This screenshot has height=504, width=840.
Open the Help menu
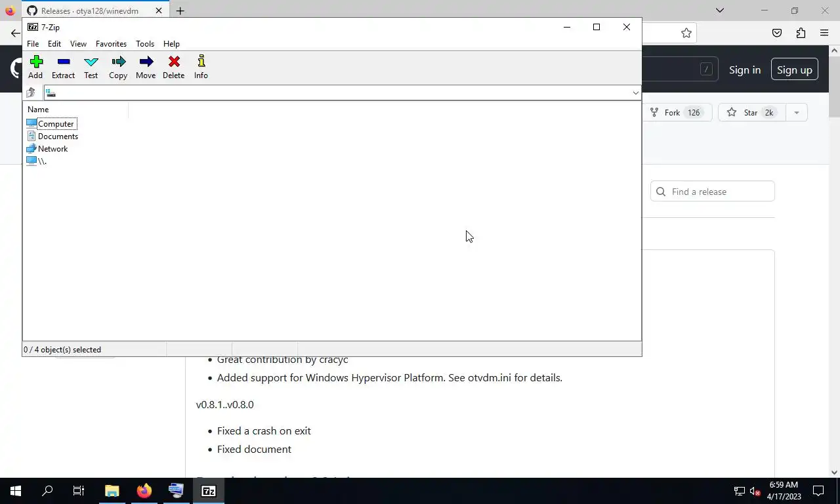[171, 44]
